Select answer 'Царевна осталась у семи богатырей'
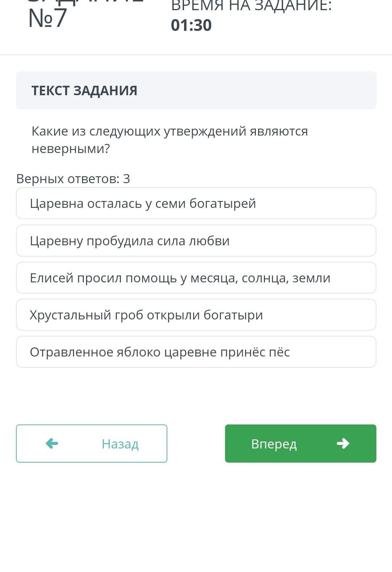The width and height of the screenshot is (392, 572). 196,204
